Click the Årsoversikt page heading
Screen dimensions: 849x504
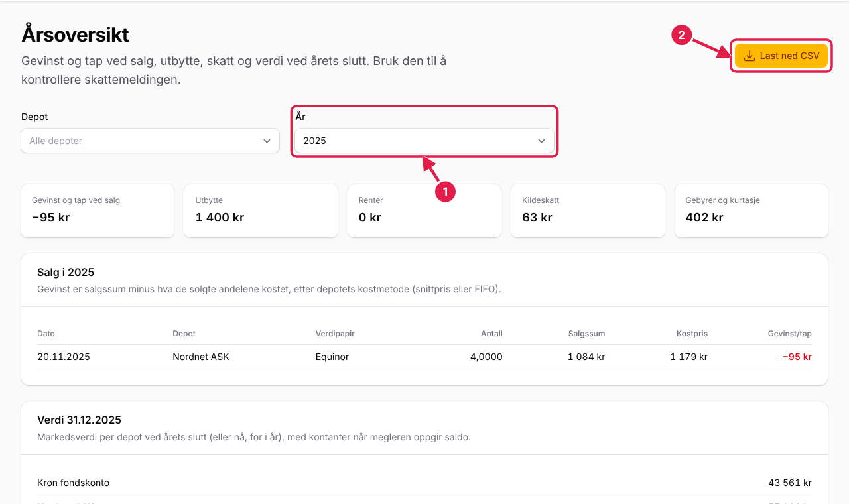pos(75,34)
